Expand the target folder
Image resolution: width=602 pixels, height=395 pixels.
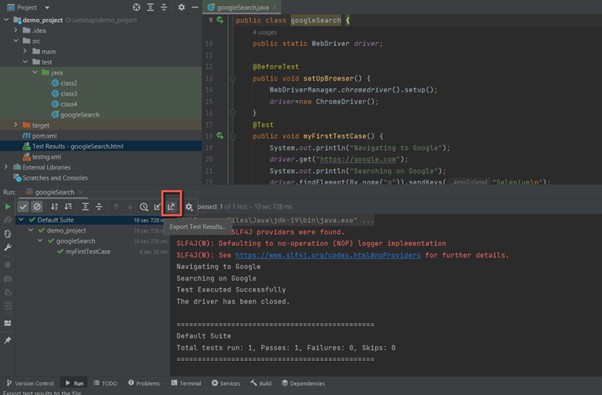(16, 125)
